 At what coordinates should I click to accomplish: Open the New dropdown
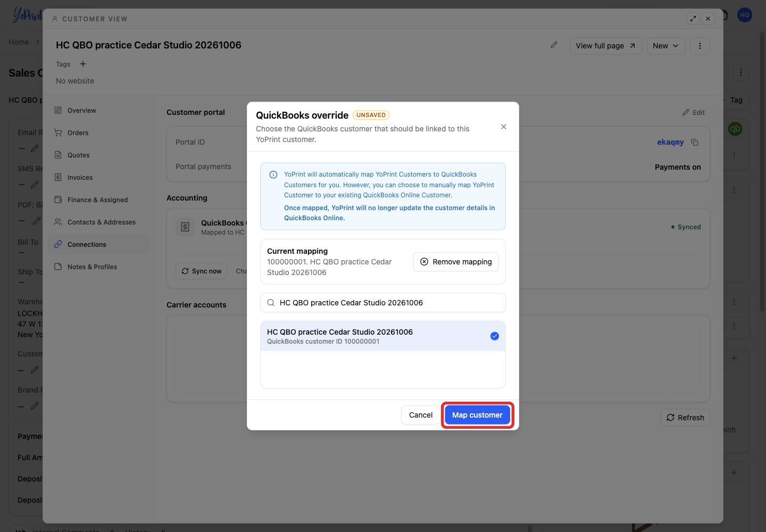point(666,46)
